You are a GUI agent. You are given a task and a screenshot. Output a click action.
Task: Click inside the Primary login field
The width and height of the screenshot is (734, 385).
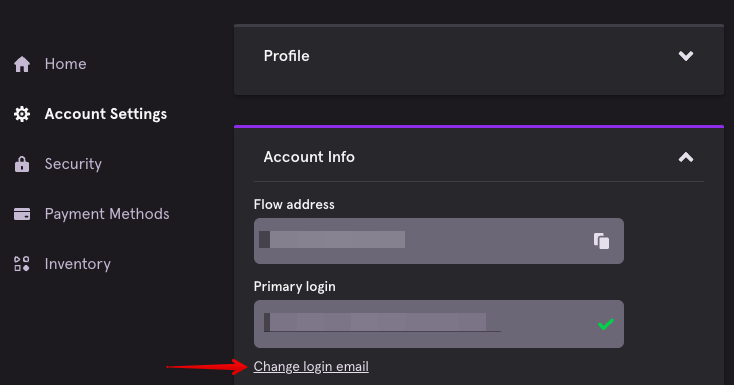click(439, 324)
